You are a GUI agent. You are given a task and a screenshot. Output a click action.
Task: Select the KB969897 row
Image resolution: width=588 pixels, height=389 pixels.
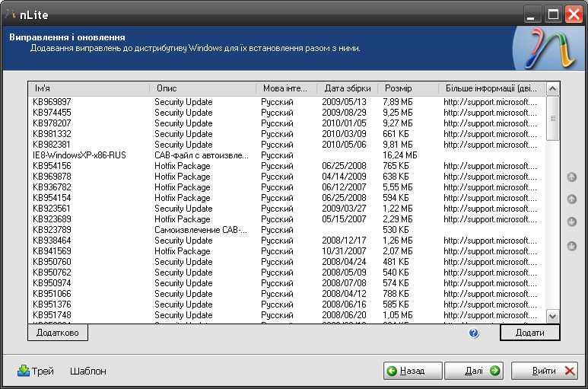pyautogui.click(x=287, y=102)
